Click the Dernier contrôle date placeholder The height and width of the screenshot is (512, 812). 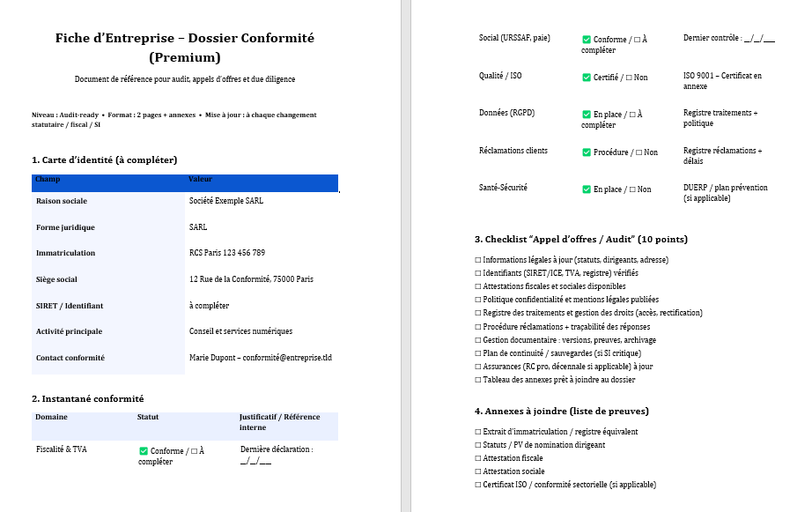coord(759,39)
